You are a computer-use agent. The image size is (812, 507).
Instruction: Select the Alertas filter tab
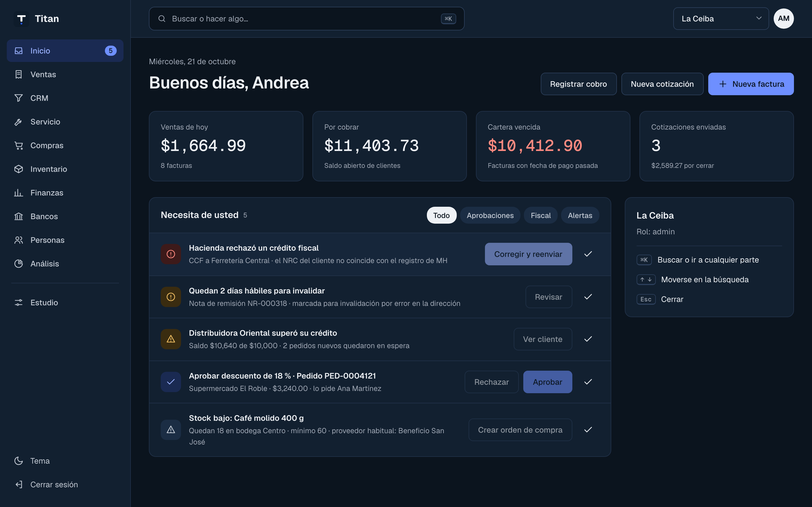580,215
